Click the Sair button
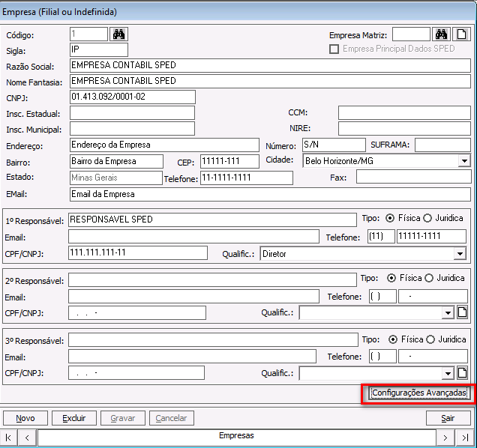Viewport: 477px width, 448px height. pos(448,418)
